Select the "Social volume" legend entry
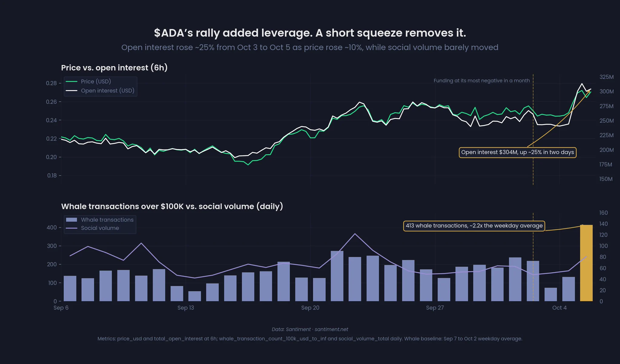Viewport: 620px width, 364px height. 100,228
